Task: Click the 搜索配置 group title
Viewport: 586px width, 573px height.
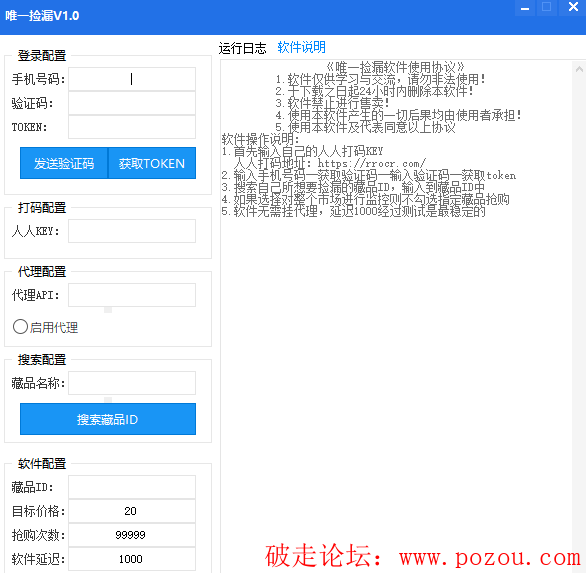Action: 42,360
